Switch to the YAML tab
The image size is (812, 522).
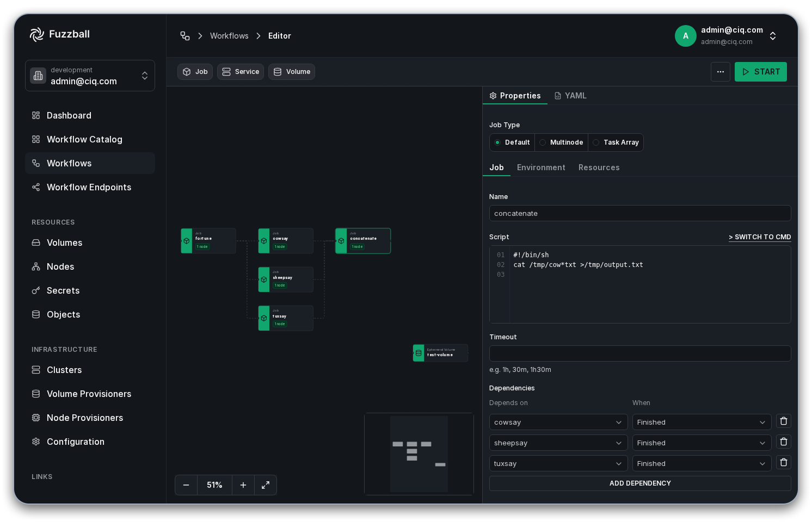(x=570, y=96)
